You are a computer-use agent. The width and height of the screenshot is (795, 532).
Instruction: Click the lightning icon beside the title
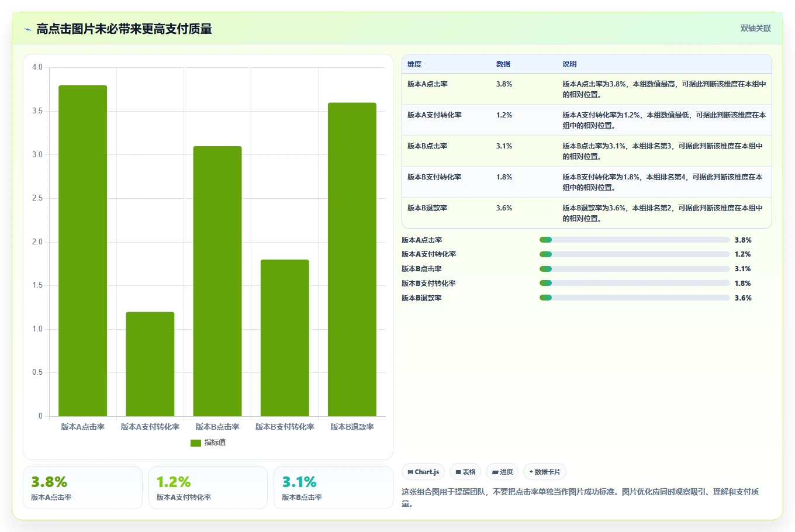tap(27, 29)
